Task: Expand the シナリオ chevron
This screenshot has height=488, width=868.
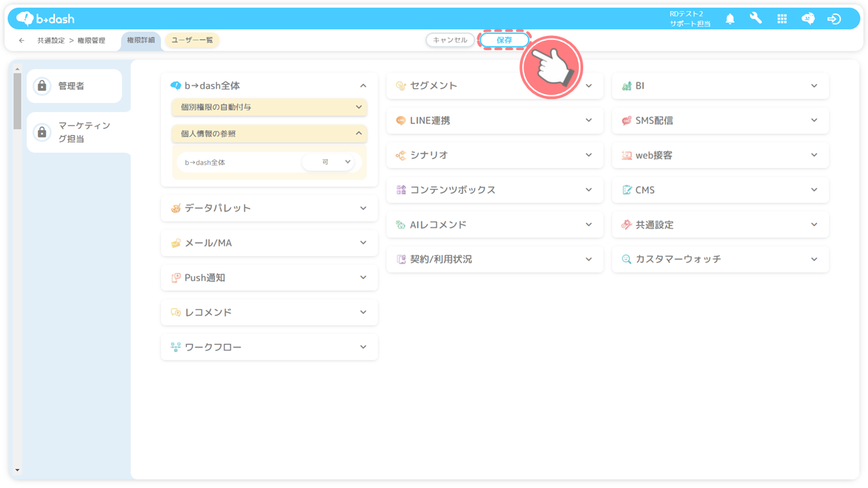Action: (589, 155)
